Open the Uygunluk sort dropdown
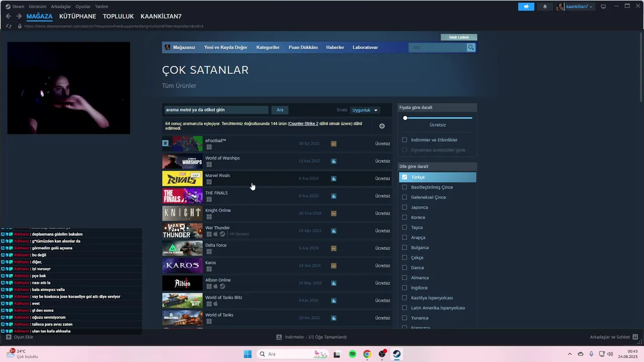The image size is (644, 362). [365, 110]
